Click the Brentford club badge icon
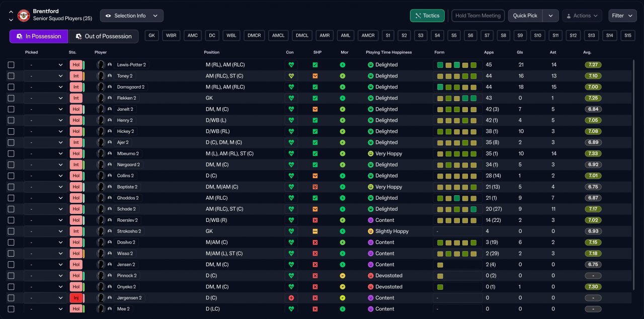Image resolution: width=644 pixels, height=319 pixels. coord(24,16)
